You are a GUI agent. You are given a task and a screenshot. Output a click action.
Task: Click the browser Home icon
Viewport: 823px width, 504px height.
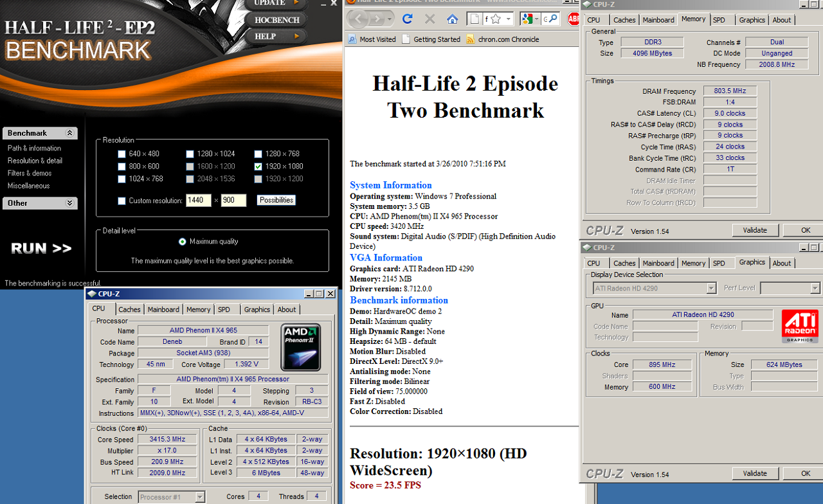pos(453,19)
